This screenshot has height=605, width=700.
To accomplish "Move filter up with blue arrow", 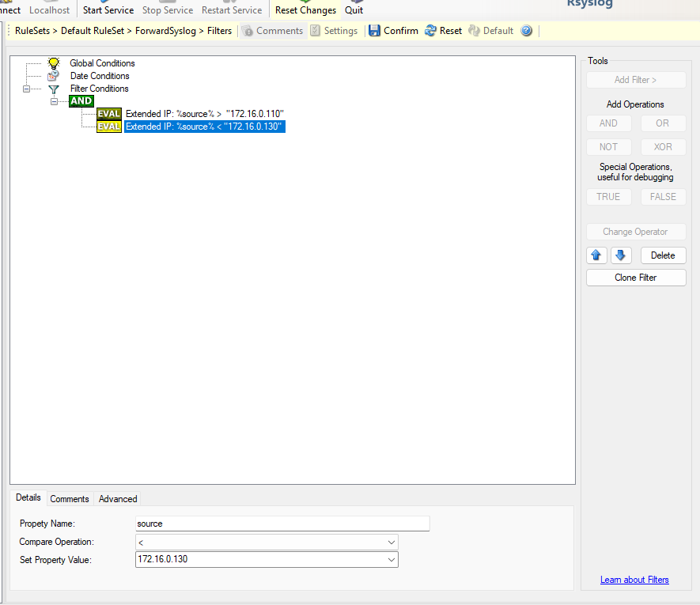I will click(x=596, y=255).
